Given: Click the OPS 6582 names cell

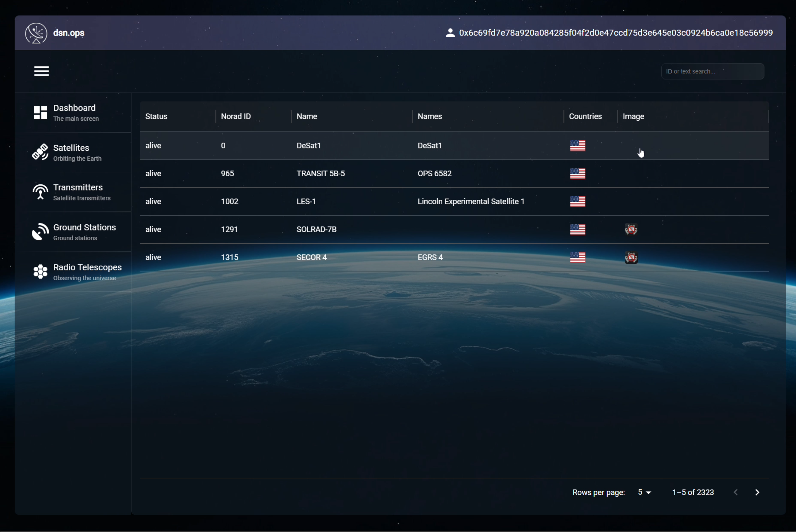Looking at the screenshot, I should pos(435,173).
